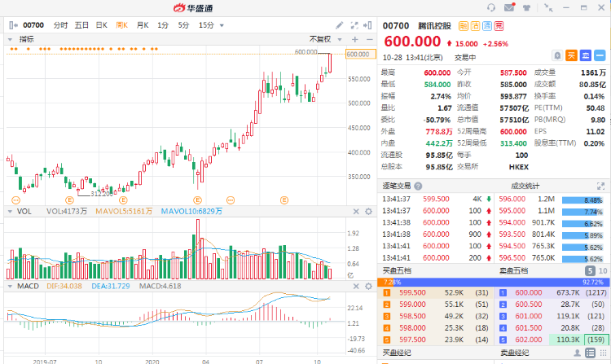Screen dimensions: 611x364
Task: Click the orange 买 buy button
Action: pos(571,55)
